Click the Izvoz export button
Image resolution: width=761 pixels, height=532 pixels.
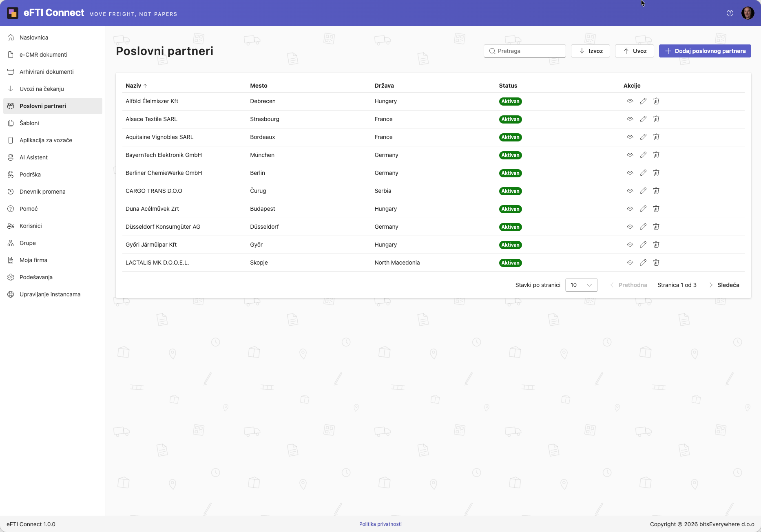(x=590, y=51)
